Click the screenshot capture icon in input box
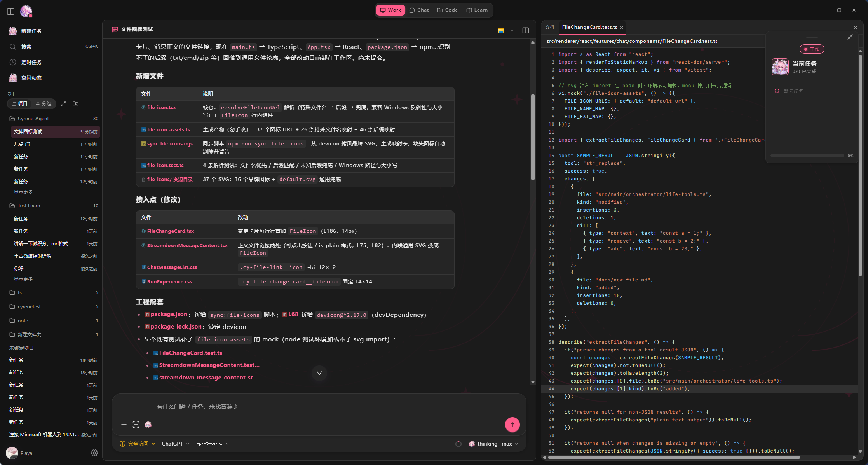The width and height of the screenshot is (868, 465). (136, 425)
